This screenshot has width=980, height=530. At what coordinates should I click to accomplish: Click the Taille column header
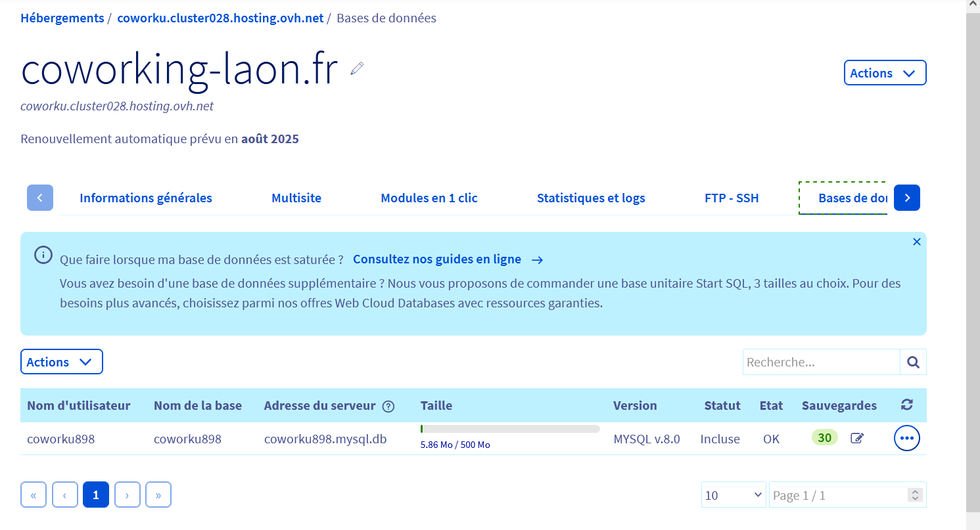pyautogui.click(x=436, y=406)
